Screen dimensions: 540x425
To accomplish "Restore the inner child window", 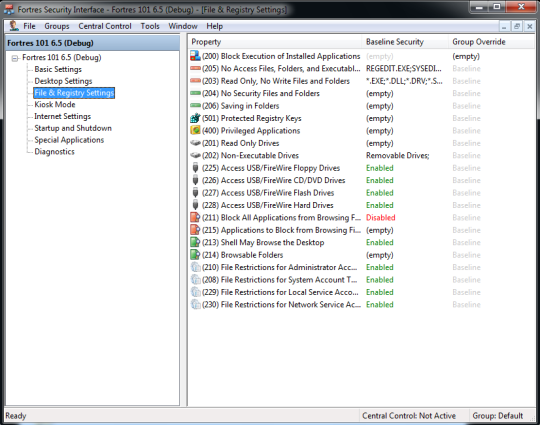I will [517, 26].
